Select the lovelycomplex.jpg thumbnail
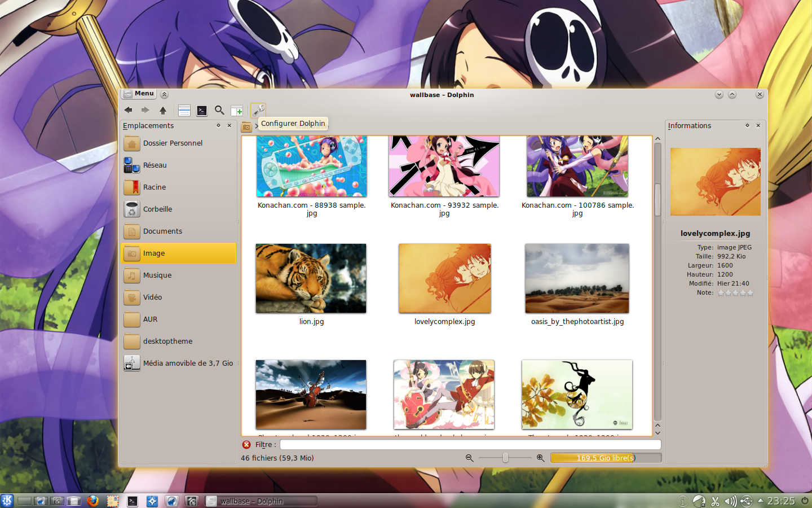This screenshot has height=508, width=812. click(x=445, y=278)
